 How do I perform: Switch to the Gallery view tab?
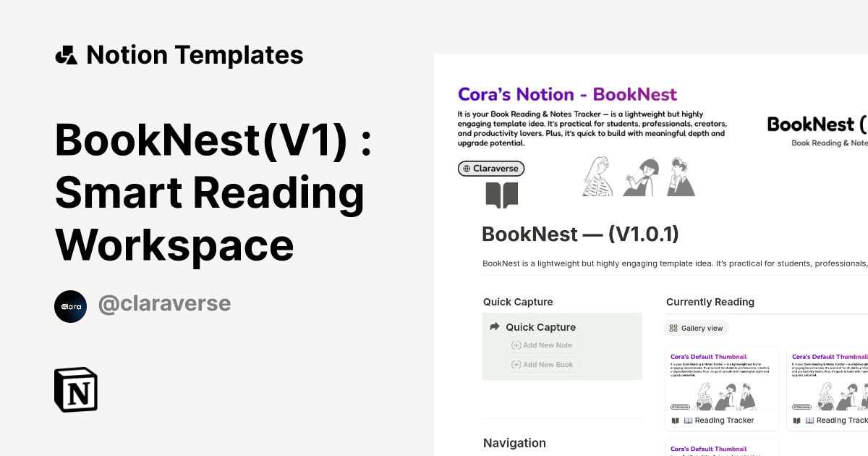[696, 328]
